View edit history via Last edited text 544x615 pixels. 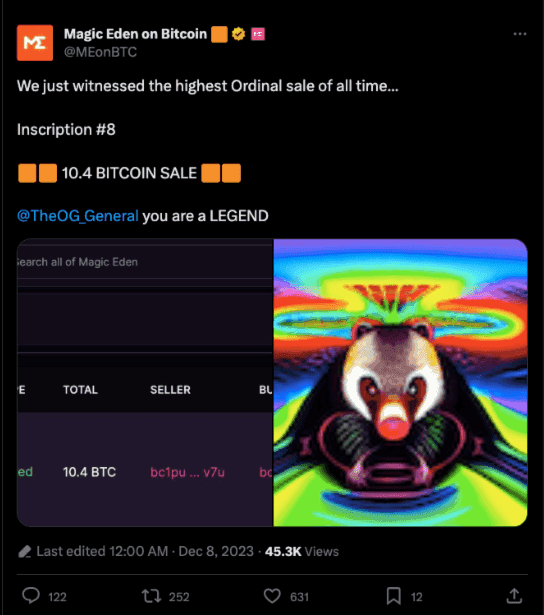(102, 551)
